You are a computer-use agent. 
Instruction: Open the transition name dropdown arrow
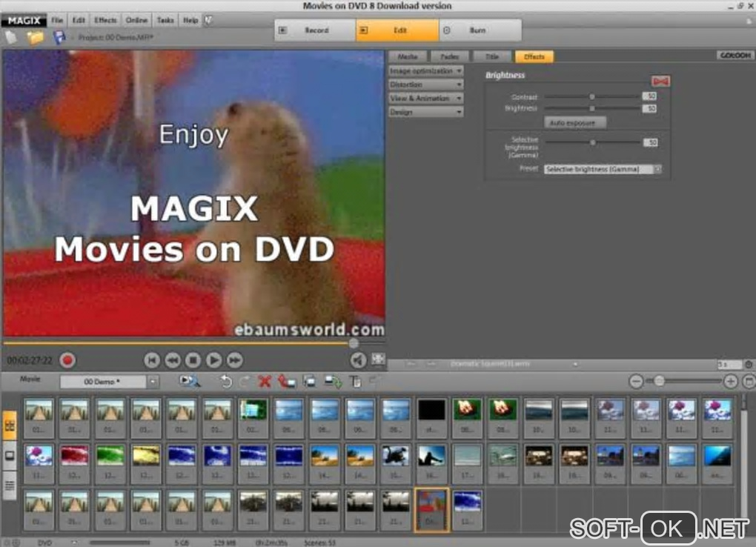pyautogui.click(x=575, y=364)
